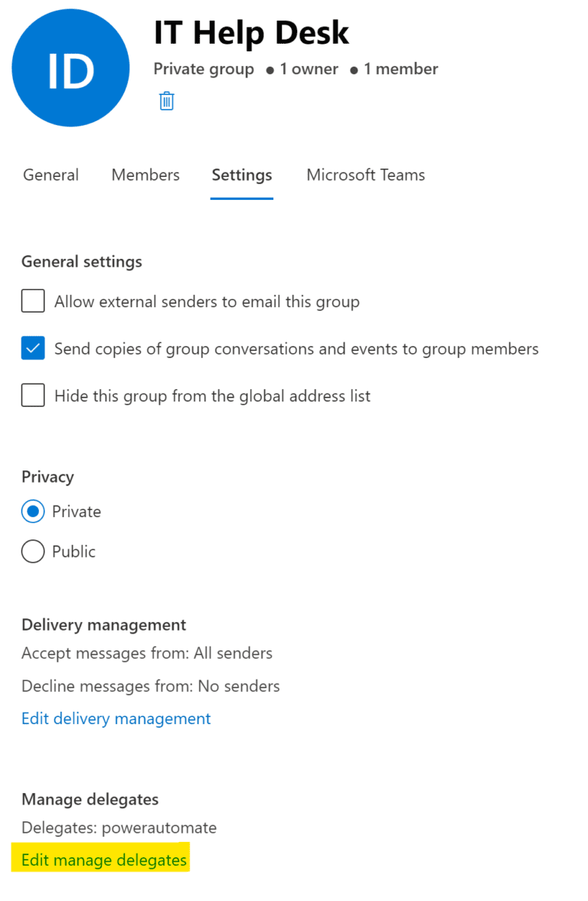Screen dimensions: 588x901
Task: Open the General tab
Action: point(51,175)
